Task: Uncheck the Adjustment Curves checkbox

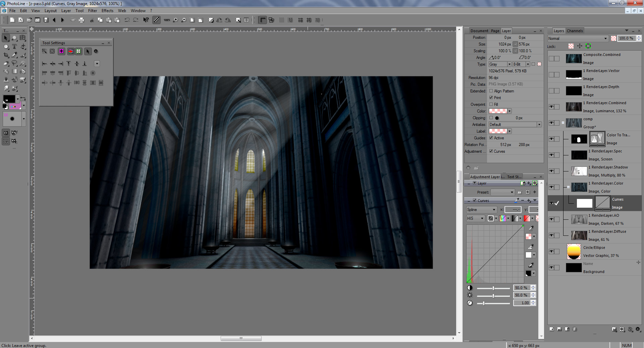Action: click(491, 151)
